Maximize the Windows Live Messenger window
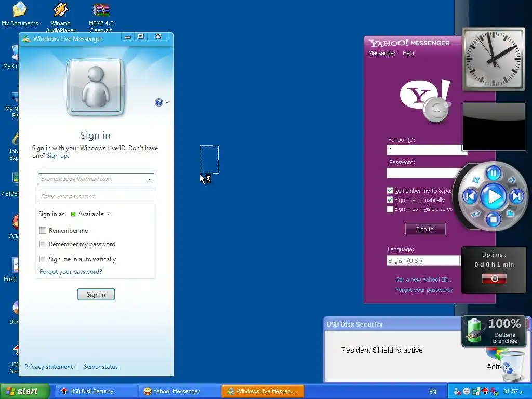 pyautogui.click(x=141, y=36)
